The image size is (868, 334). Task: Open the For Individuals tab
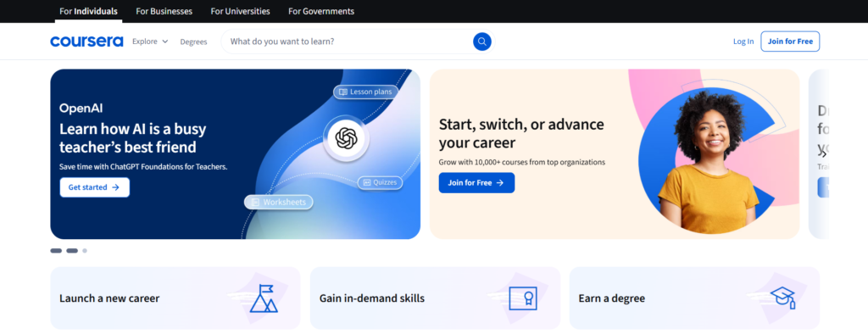88,11
